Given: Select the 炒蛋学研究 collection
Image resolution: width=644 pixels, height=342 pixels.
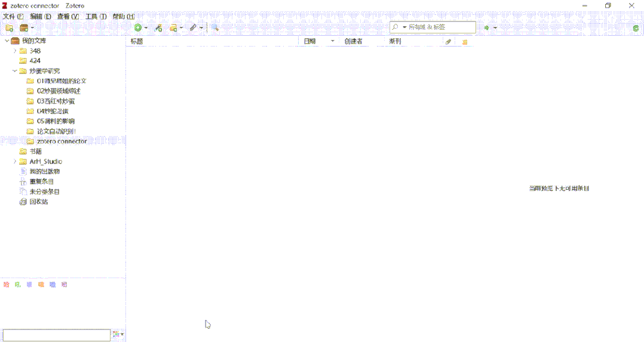Looking at the screenshot, I should [44, 71].
